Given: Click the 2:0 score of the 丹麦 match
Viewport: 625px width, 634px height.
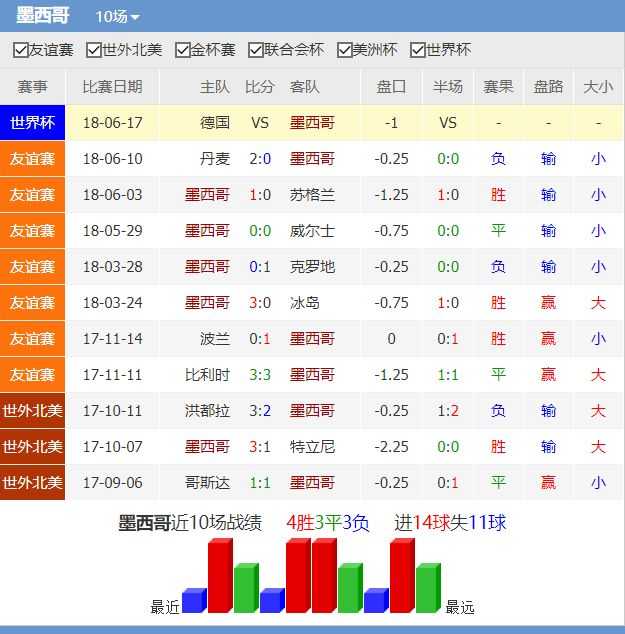Looking at the screenshot, I should 260,159.
